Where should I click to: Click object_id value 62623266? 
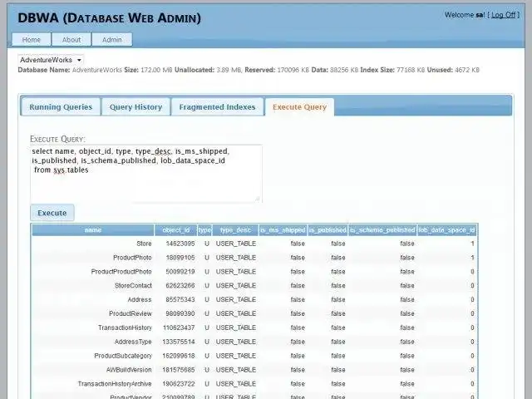pyautogui.click(x=180, y=286)
